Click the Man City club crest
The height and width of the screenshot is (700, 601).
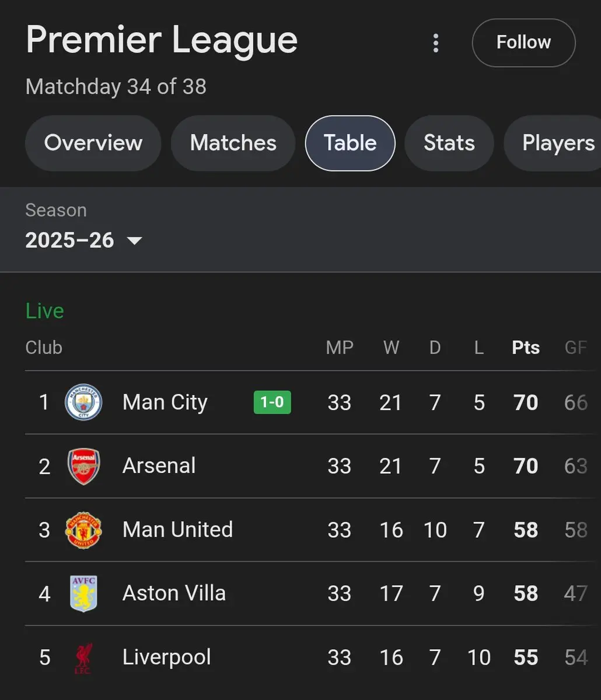tap(83, 402)
